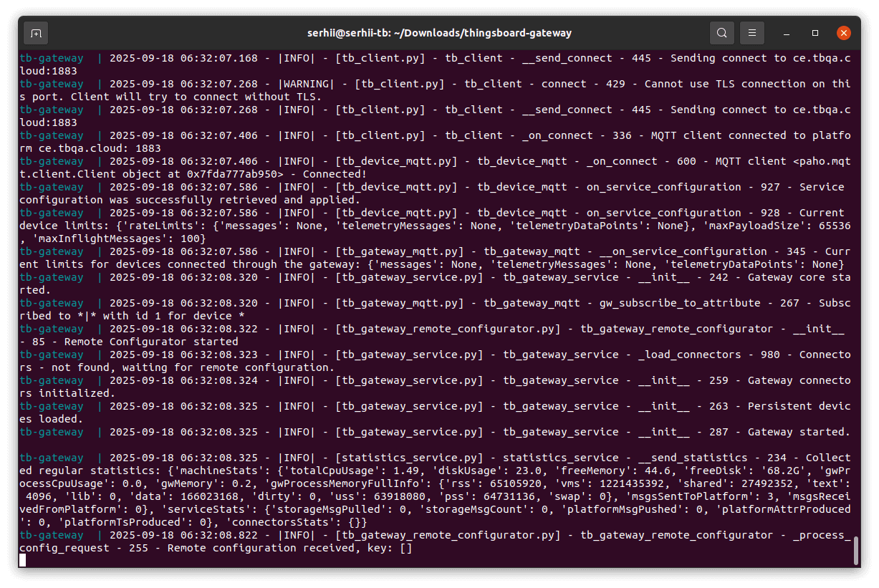The height and width of the screenshot is (588, 879).
Task: Click the window title showing thingsboard-gateway path
Action: (439, 33)
